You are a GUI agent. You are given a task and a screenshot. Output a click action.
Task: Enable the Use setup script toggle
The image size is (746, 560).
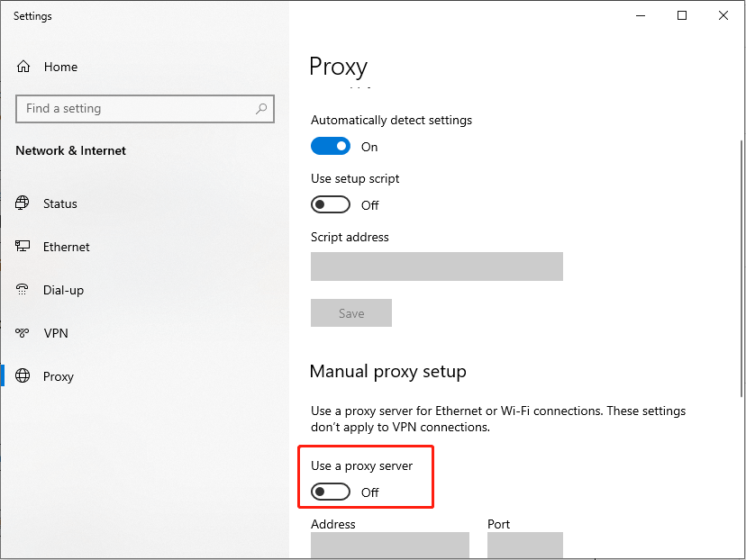point(331,205)
